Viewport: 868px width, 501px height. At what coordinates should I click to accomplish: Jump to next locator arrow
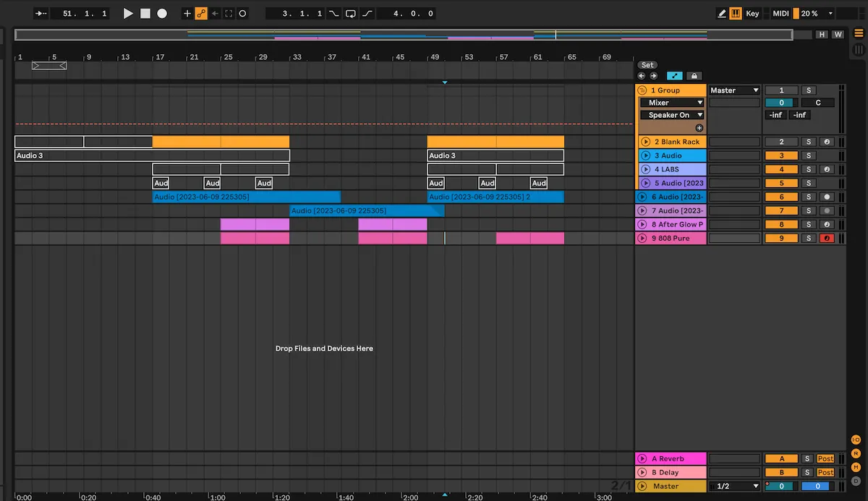coord(653,76)
